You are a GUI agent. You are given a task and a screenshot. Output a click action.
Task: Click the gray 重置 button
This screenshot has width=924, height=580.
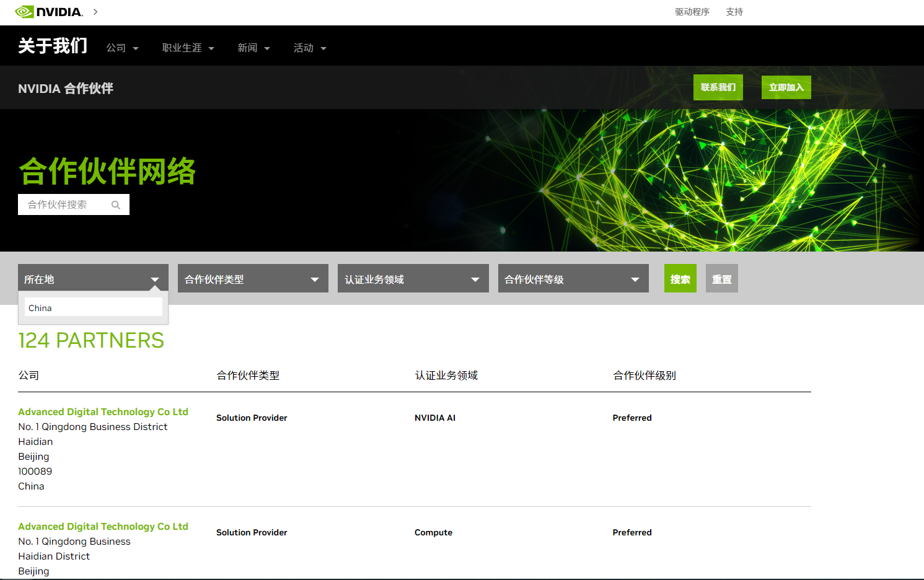tap(722, 278)
